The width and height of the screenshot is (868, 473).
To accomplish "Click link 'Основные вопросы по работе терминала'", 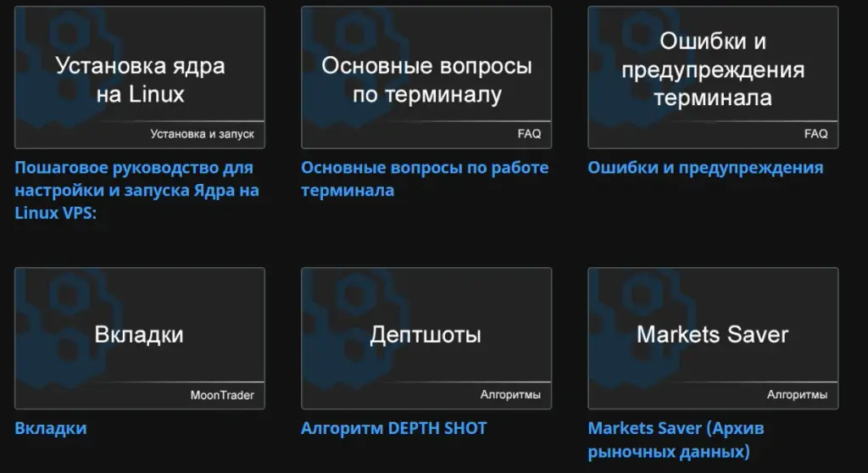I will [x=425, y=179].
